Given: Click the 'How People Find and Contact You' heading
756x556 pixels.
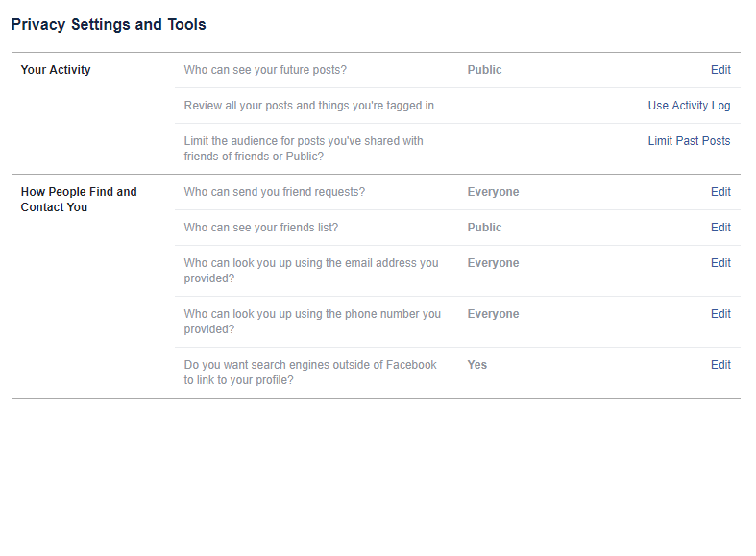Looking at the screenshot, I should (79, 200).
